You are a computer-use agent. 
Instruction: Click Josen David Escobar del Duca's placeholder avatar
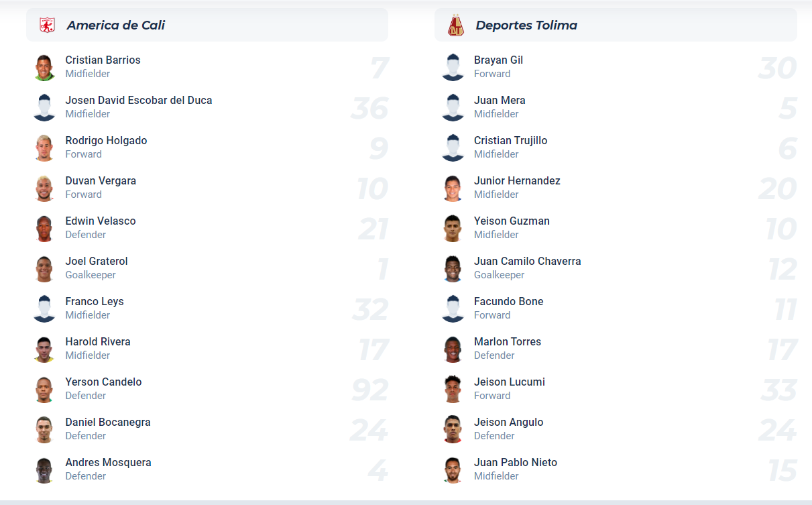(44, 107)
